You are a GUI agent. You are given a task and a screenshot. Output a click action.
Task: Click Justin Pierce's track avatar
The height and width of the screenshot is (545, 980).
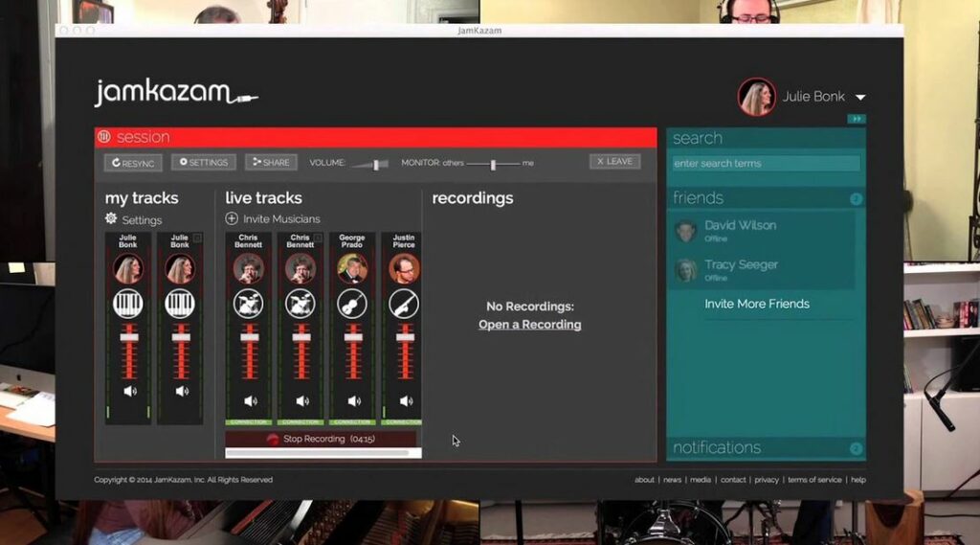tap(404, 268)
